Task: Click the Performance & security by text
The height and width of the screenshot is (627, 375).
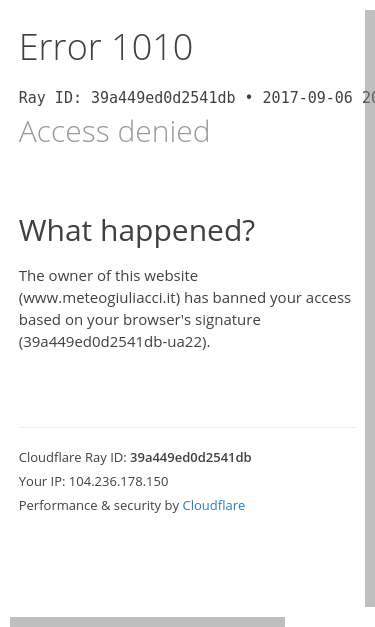Action: 99,505
